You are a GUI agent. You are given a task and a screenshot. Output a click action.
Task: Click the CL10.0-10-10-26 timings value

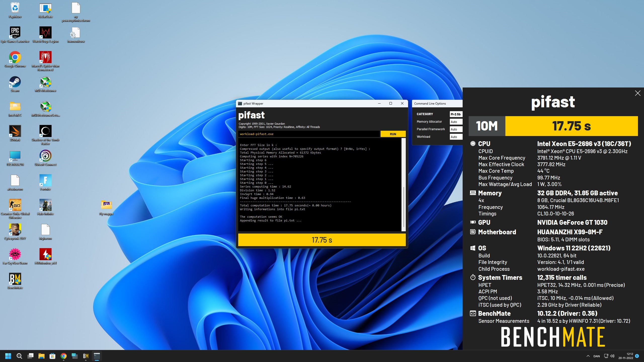click(x=555, y=214)
